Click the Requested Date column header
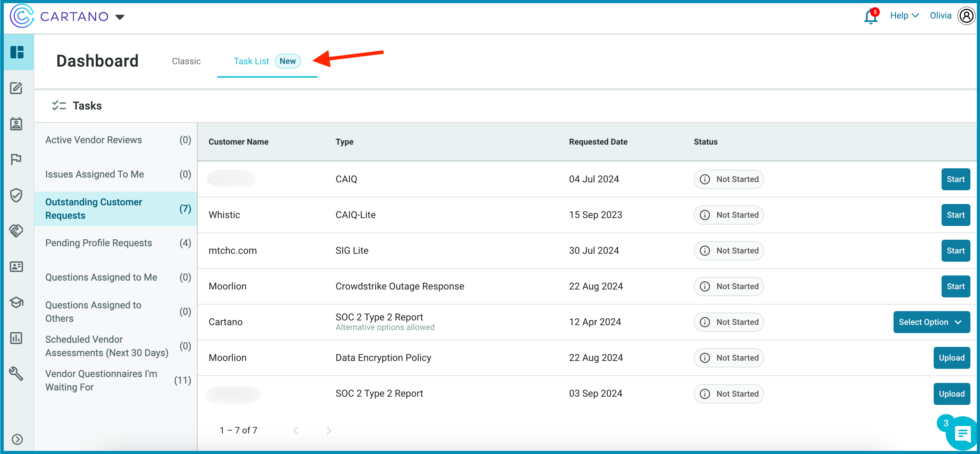The width and height of the screenshot is (980, 454). coord(598,142)
